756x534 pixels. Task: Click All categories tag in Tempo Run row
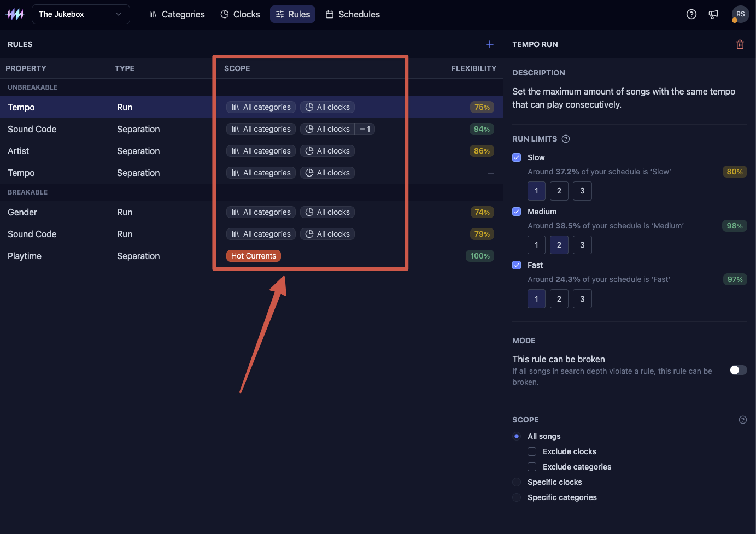coord(261,107)
